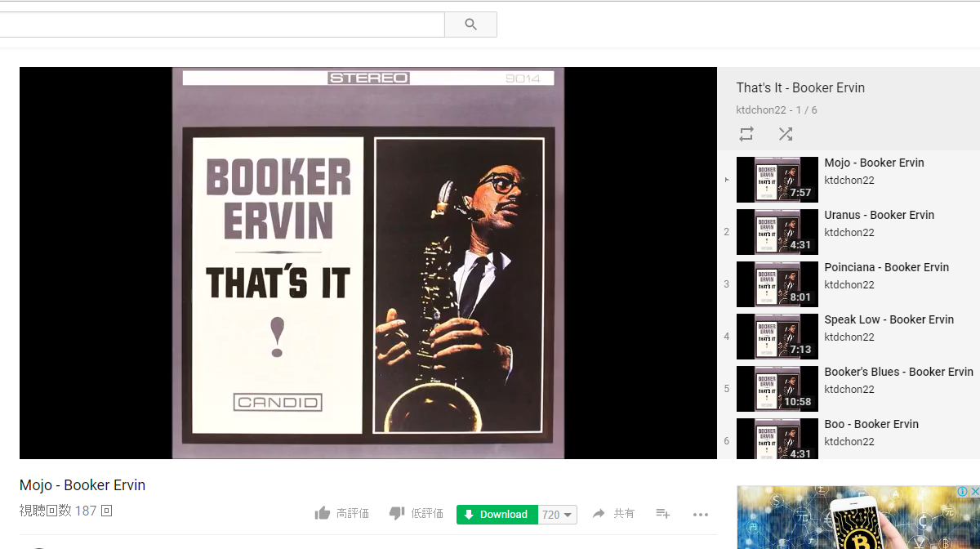This screenshot has height=549, width=980.
Task: Open the Speak Low playlist thumbnail
Action: point(777,337)
